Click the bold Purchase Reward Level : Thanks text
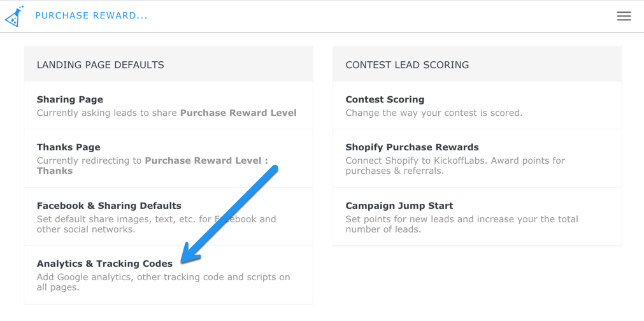Image resolution: width=644 pixels, height=321 pixels. point(206,161)
